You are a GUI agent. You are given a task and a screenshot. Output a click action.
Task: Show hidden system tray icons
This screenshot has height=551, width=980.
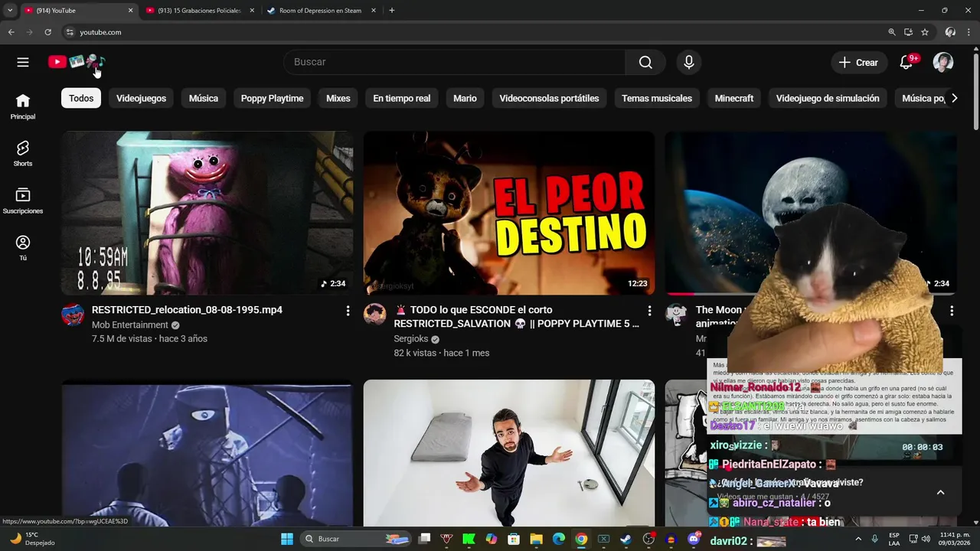857,539
